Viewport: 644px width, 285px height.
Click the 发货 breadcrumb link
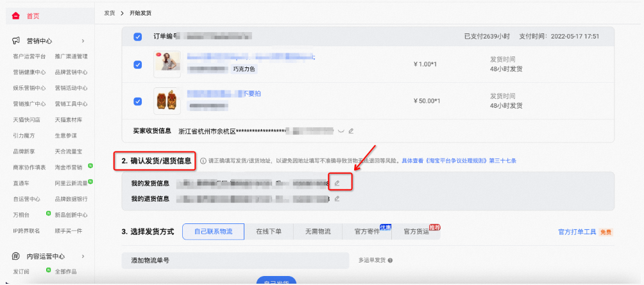109,13
